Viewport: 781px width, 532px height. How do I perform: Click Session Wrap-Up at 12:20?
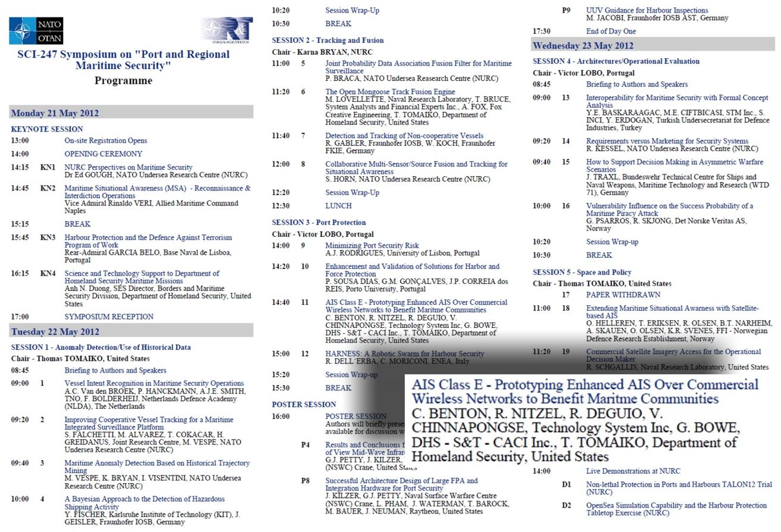click(x=352, y=193)
